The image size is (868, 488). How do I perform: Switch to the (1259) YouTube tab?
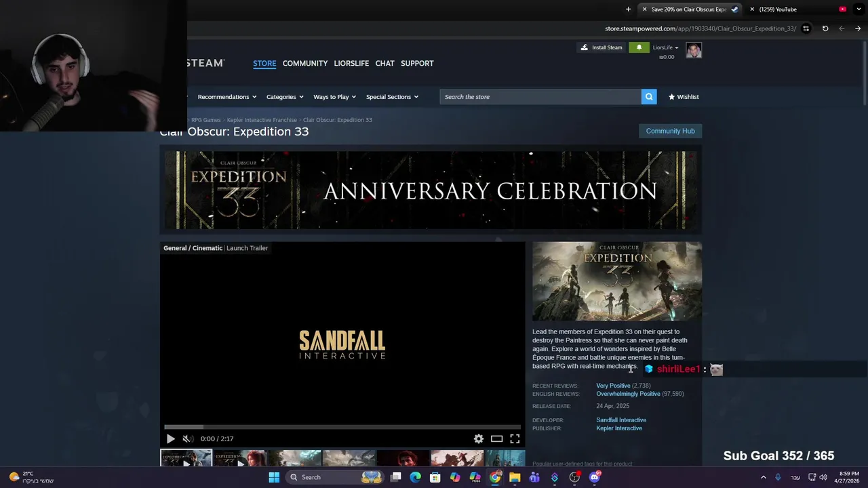(797, 9)
